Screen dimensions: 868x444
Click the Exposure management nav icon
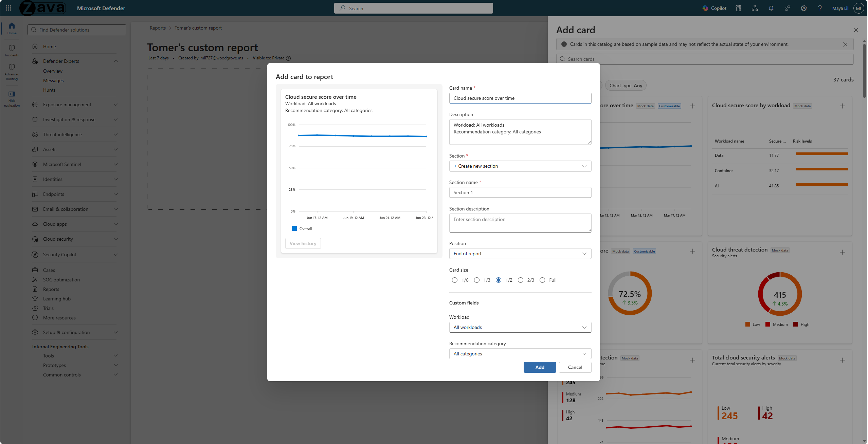[x=35, y=105]
